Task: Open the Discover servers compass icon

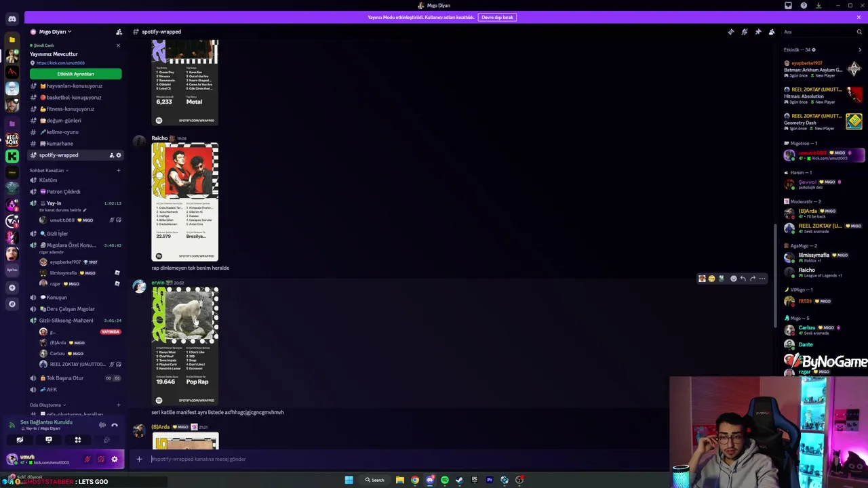Action: [12, 304]
